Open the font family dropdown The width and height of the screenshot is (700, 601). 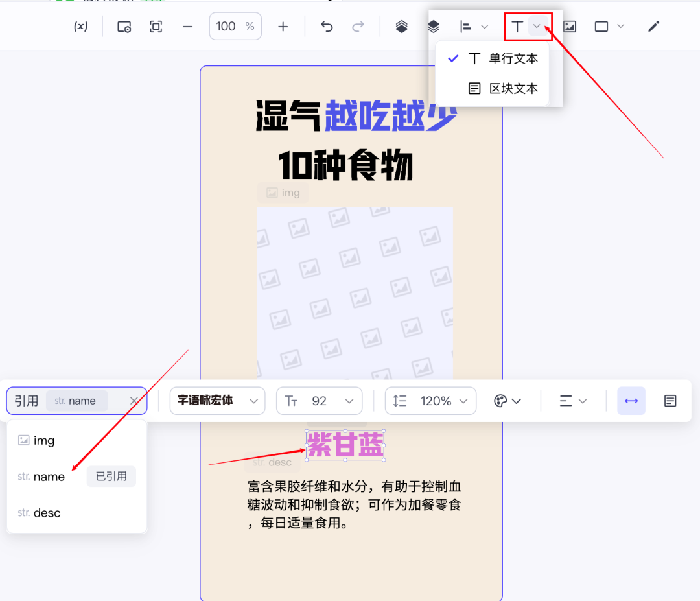217,401
